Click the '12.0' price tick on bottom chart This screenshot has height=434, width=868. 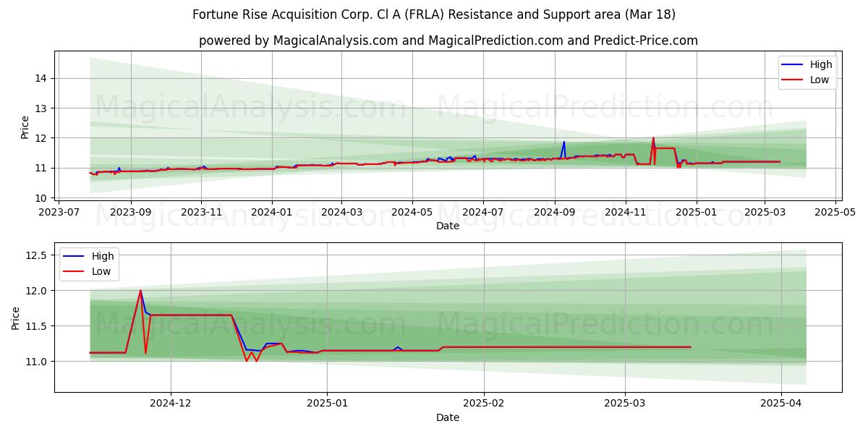(38, 291)
